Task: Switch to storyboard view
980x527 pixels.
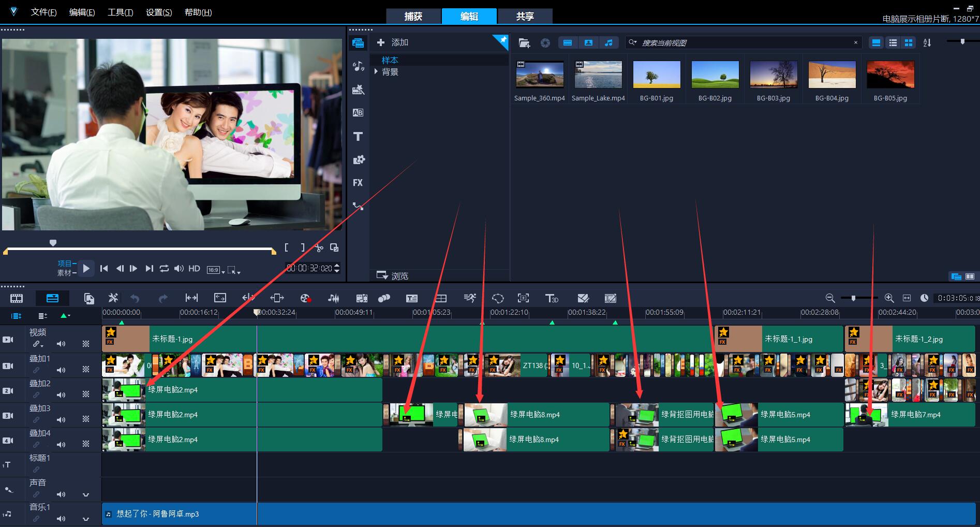Action: (17, 298)
